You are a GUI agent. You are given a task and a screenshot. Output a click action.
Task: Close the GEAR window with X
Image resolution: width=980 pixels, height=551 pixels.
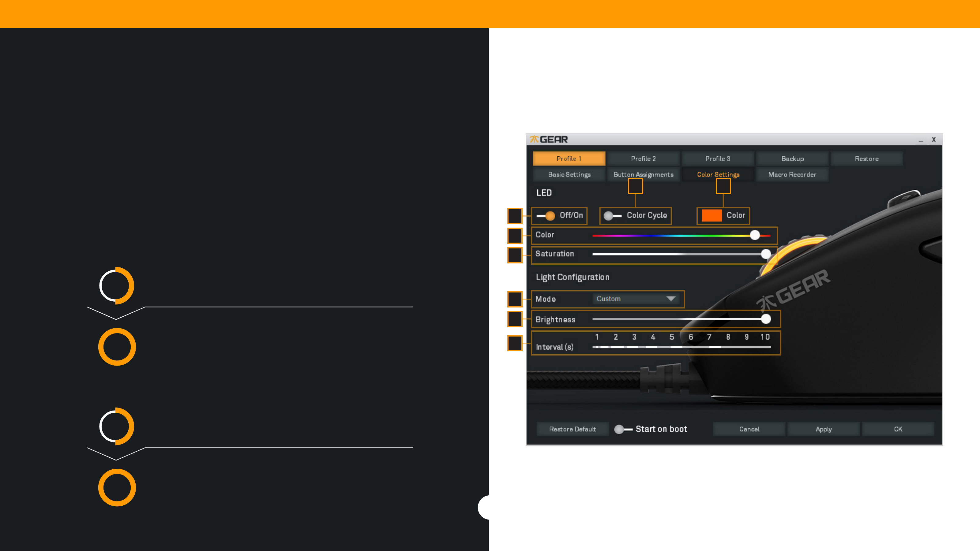tap(933, 140)
